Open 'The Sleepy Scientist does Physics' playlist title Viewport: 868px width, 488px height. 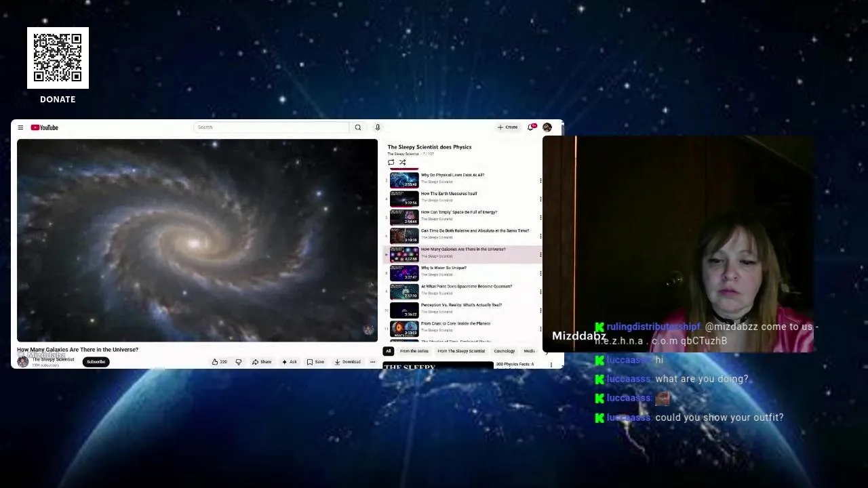pos(429,147)
